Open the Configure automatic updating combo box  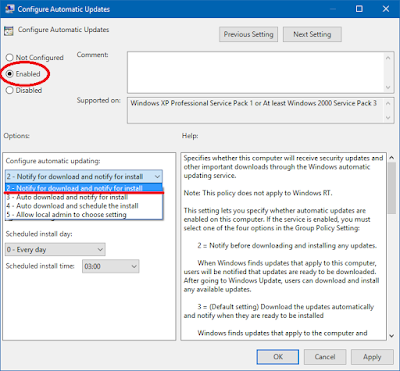84,176
